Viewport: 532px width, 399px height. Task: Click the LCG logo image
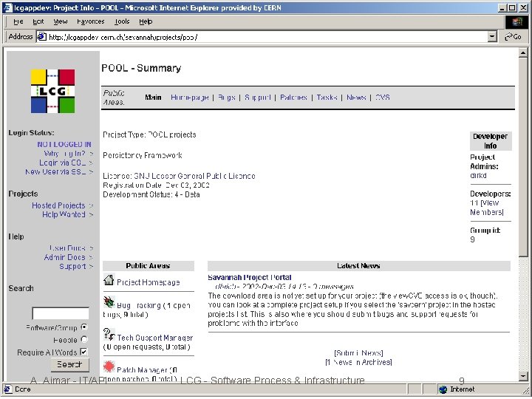coord(53,91)
